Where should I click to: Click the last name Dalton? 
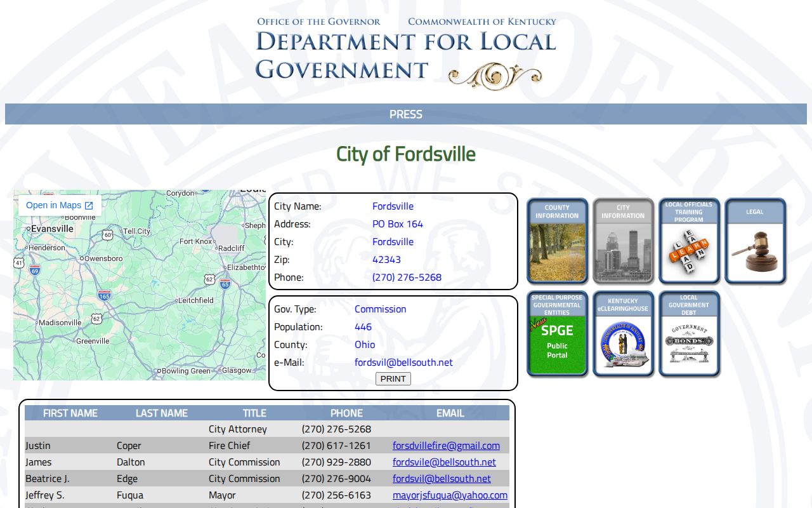click(x=131, y=462)
